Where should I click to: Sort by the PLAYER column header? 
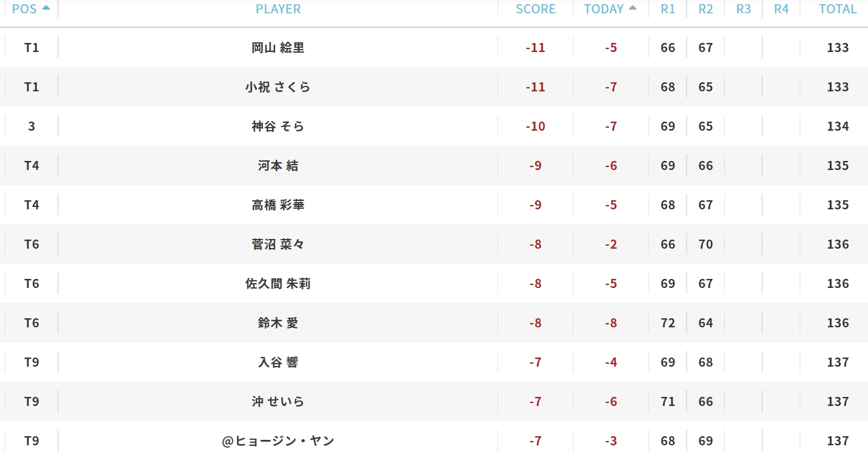[278, 9]
